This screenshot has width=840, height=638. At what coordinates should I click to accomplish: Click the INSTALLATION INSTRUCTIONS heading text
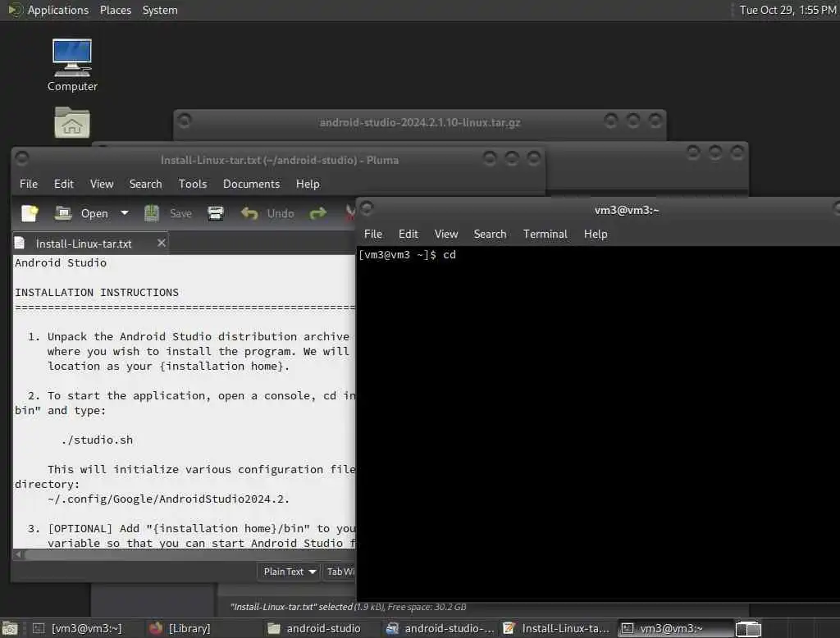coord(97,293)
